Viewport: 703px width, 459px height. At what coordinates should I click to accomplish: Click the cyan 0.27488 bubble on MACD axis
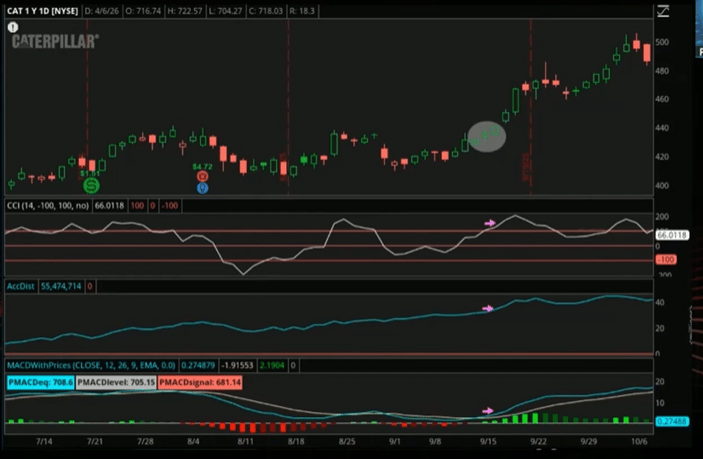pyautogui.click(x=672, y=421)
